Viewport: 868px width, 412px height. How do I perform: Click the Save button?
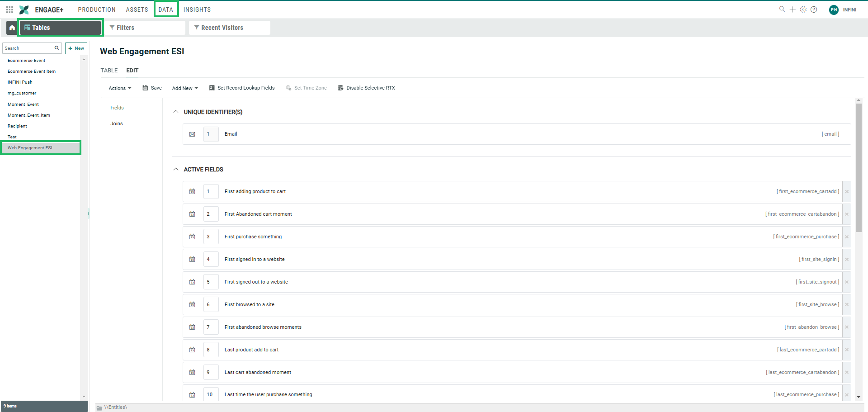click(x=152, y=88)
